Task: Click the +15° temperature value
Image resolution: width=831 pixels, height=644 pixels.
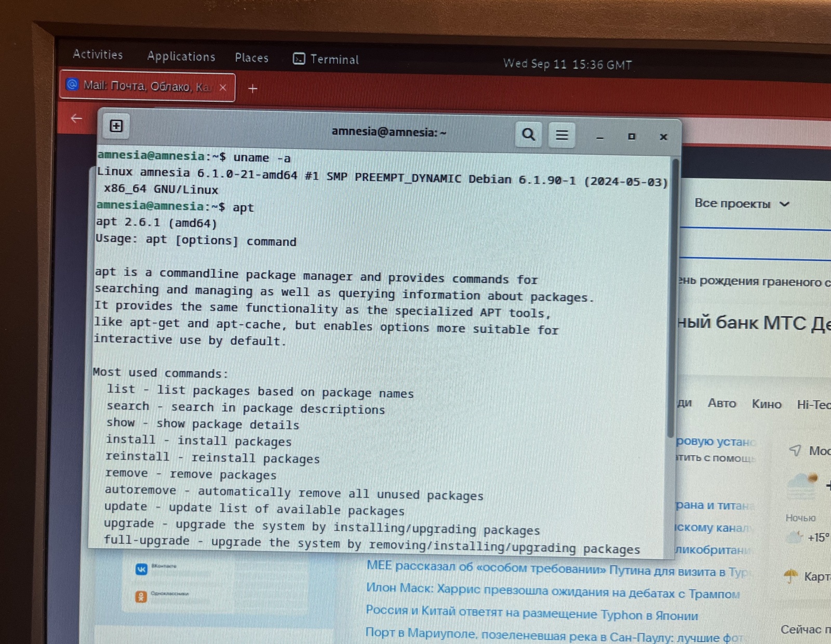Action: (x=818, y=538)
